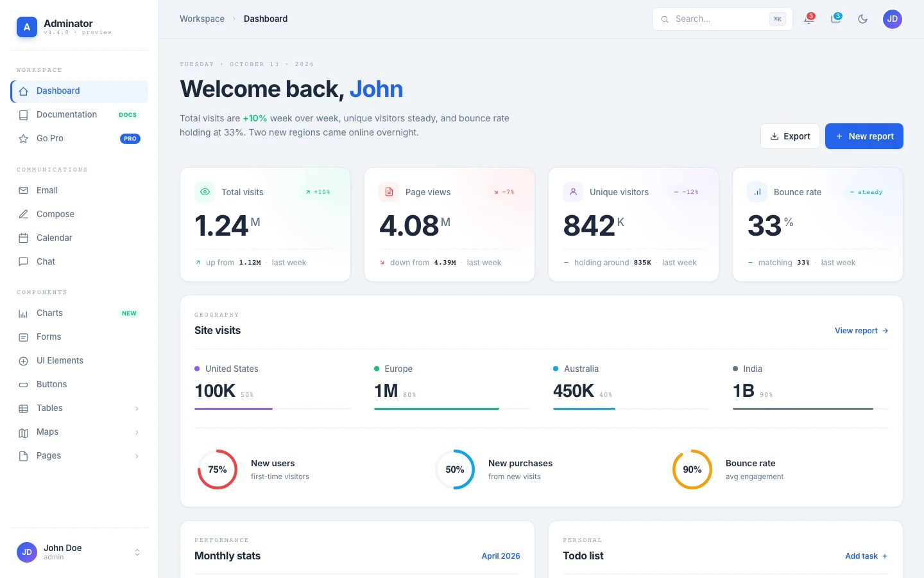This screenshot has width=924, height=578.
Task: Click the Maps icon in sidebar
Action: [x=24, y=432]
